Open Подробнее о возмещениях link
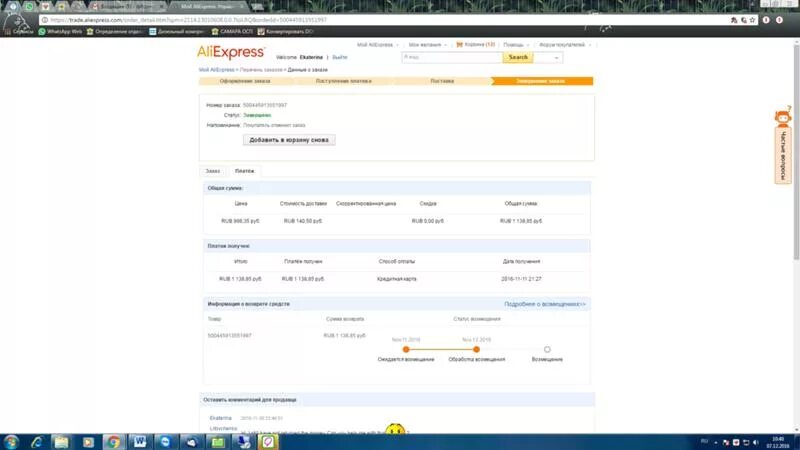The image size is (800, 450). (545, 304)
